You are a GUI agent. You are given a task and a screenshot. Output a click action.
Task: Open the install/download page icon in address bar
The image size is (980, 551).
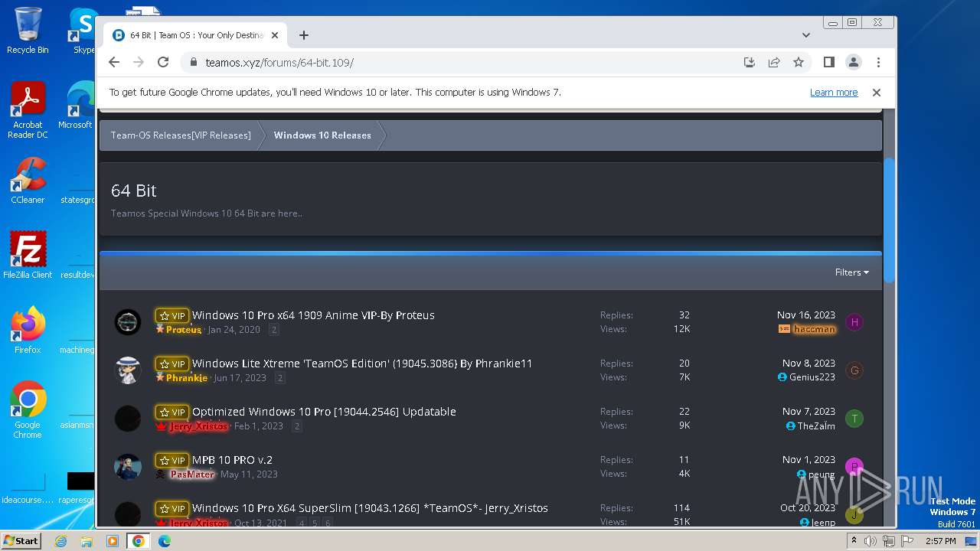[750, 62]
